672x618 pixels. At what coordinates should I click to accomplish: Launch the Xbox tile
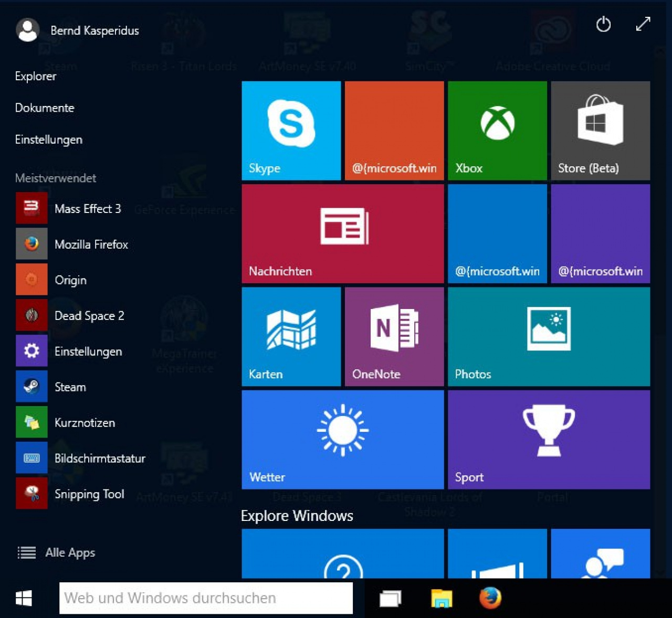(x=497, y=131)
